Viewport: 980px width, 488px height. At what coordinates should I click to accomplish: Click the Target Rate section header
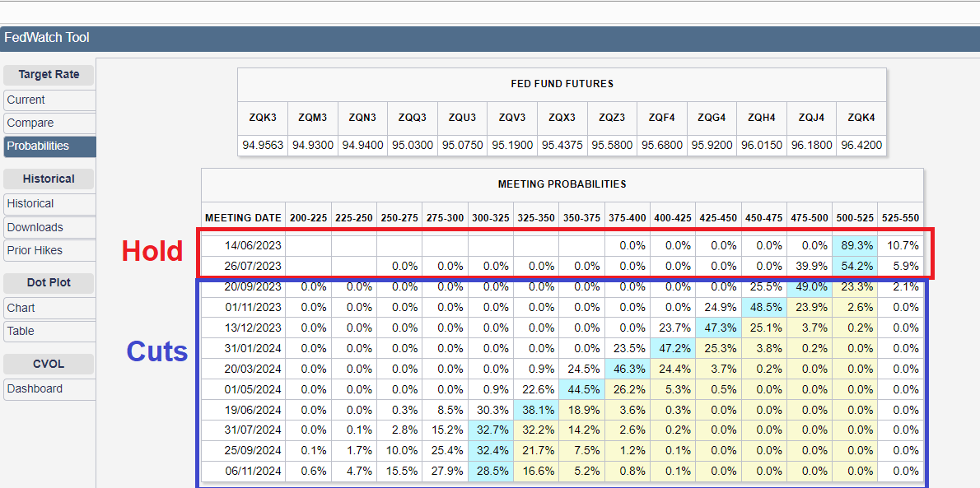click(x=49, y=74)
